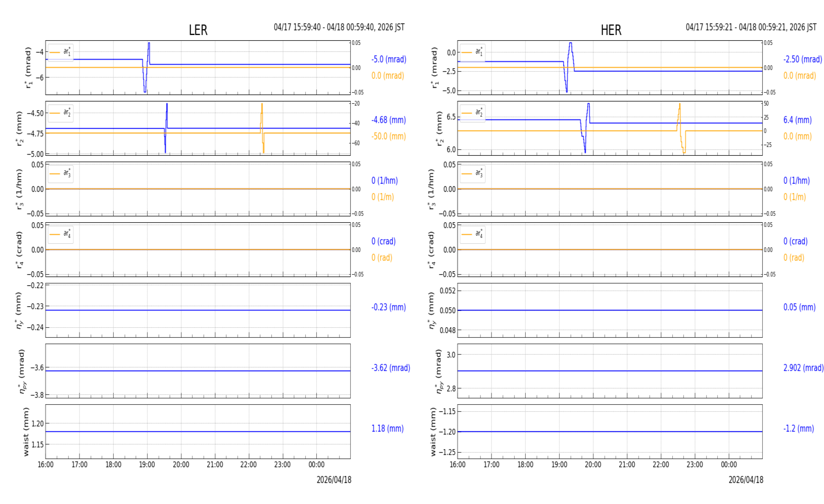Image resolution: width=824 pixels, height=504 pixels.
Task: Click the ∂r1* legend in the LER plot
Action: pyautogui.click(x=61, y=52)
